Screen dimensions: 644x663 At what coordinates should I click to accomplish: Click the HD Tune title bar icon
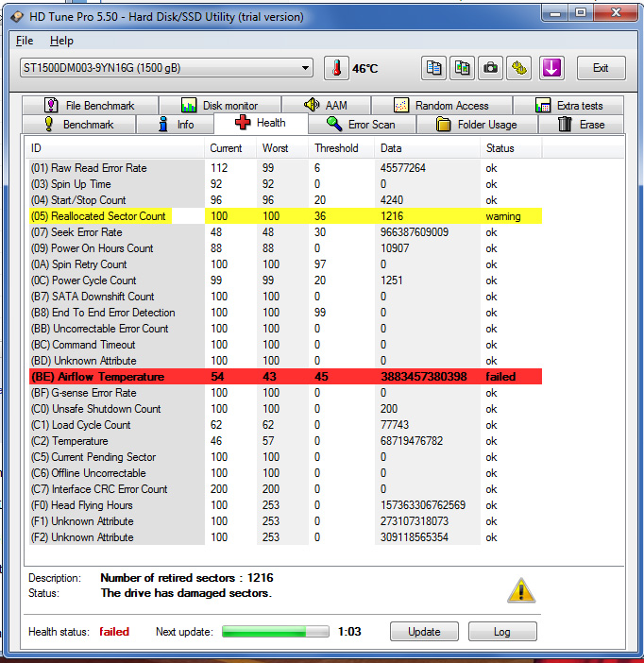coord(17,17)
